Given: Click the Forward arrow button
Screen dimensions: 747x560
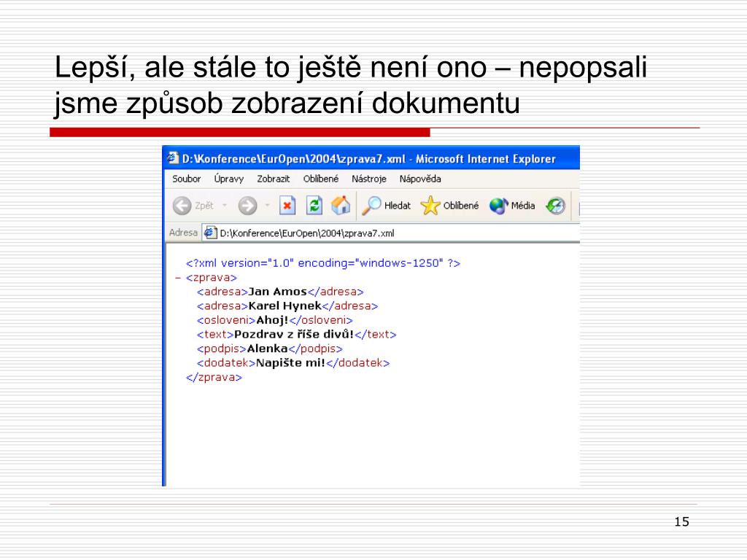Looking at the screenshot, I should pyautogui.click(x=247, y=206).
